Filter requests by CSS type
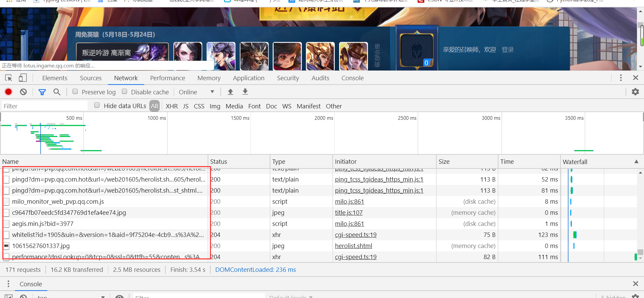The width and height of the screenshot is (644, 298). (x=199, y=106)
